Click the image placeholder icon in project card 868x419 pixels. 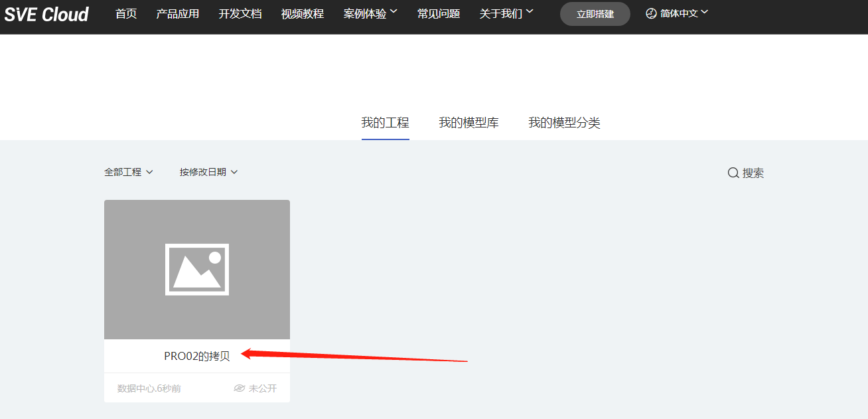tap(197, 270)
